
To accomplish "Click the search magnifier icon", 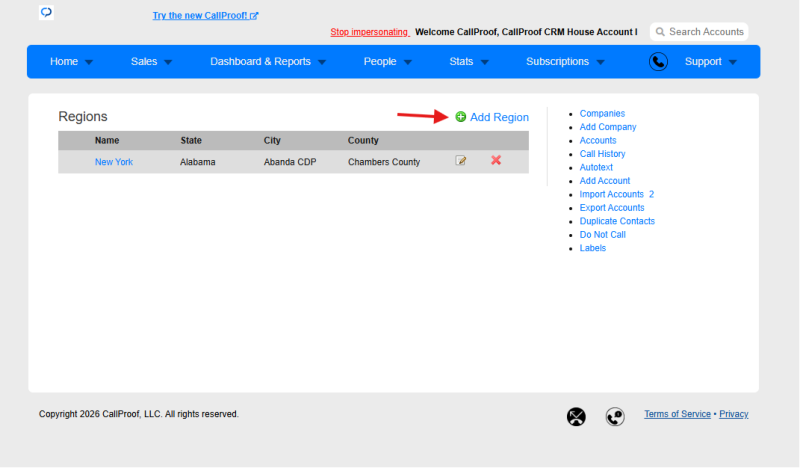I will [x=660, y=32].
